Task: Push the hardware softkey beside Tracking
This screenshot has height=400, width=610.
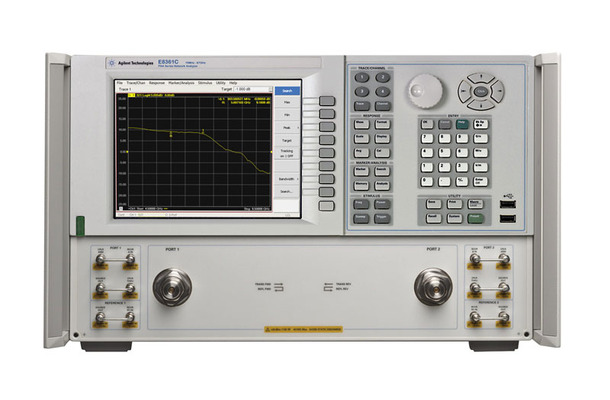Action: pyautogui.click(x=327, y=153)
